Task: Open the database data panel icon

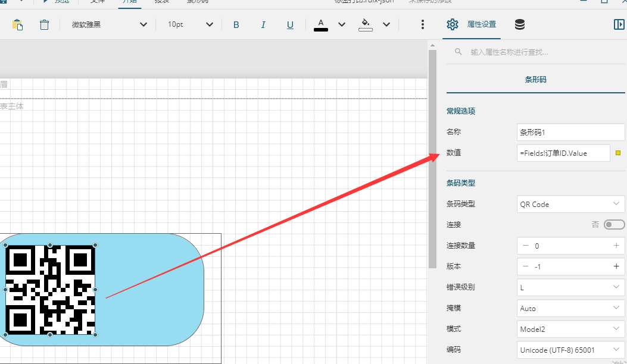Action: tap(520, 25)
